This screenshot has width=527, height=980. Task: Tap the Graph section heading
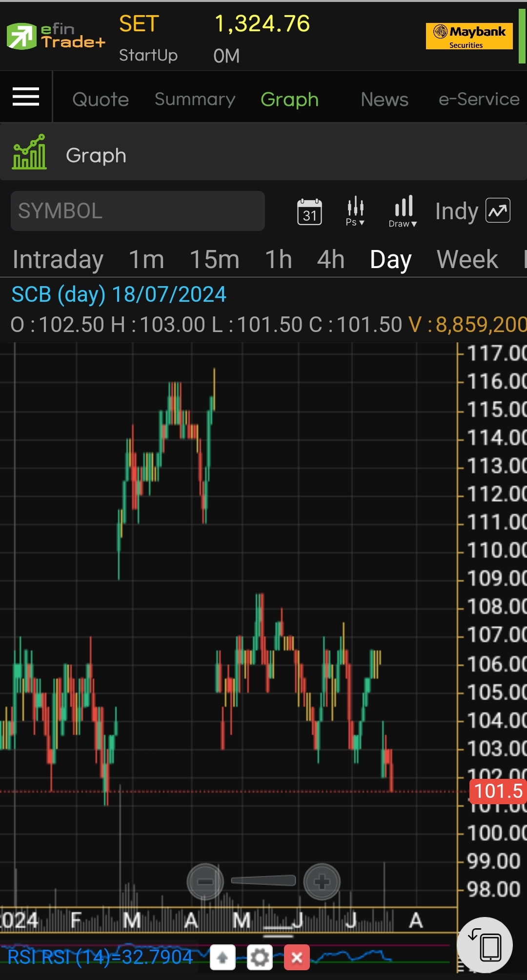coord(96,155)
